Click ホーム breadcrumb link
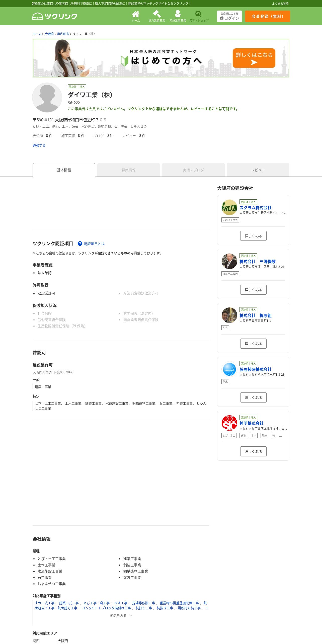 click(37, 34)
